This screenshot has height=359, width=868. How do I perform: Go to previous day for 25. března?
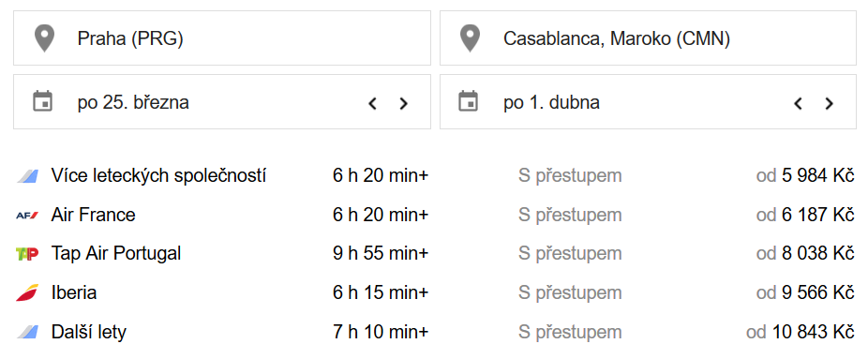(372, 103)
